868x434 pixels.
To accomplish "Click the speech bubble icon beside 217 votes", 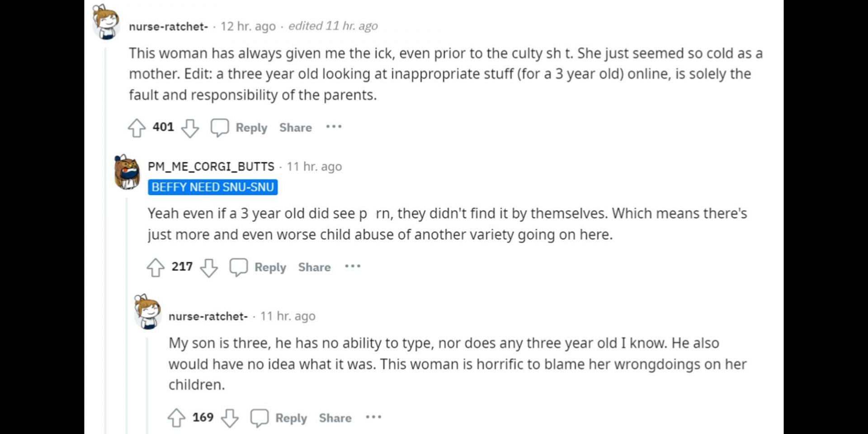I will (239, 267).
